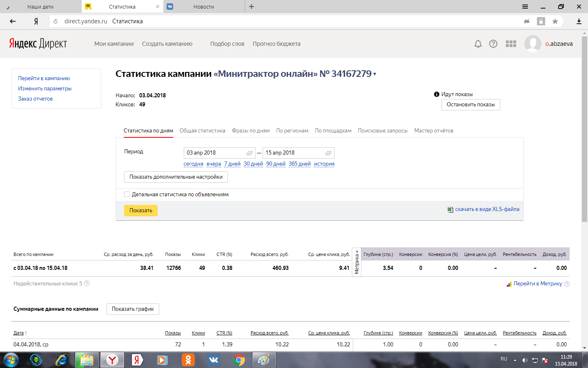The height and width of the screenshot is (368, 588).
Task: Click the browser back arrow
Action: 13,21
